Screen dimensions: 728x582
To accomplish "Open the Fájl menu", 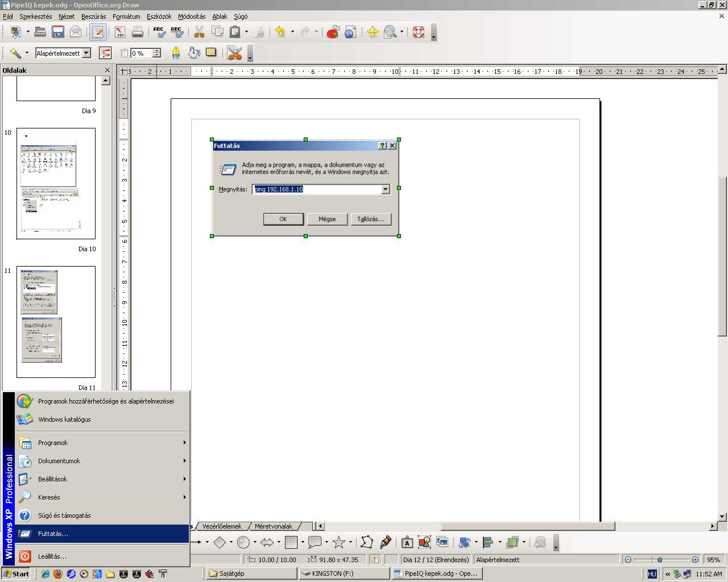I will [x=8, y=16].
